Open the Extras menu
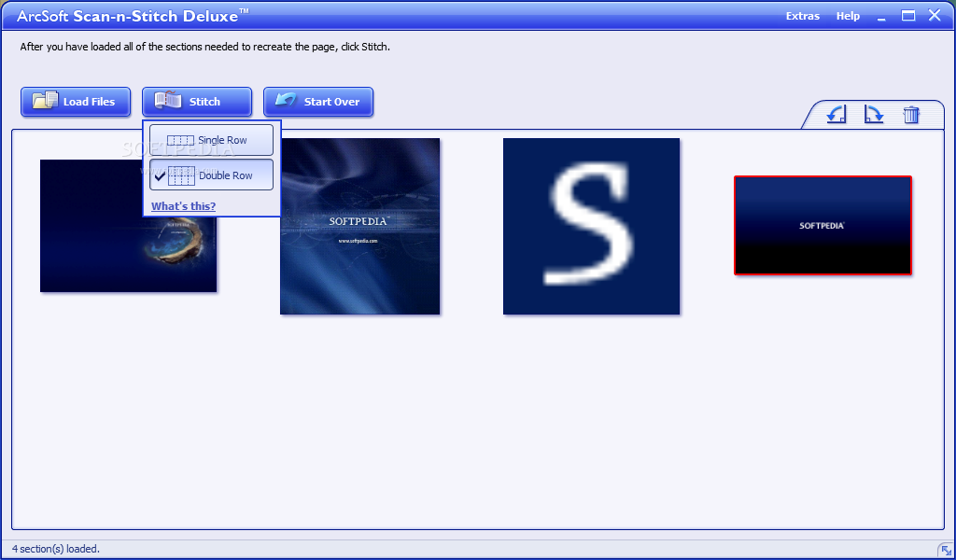Viewport: 956px width, 560px height. coord(802,16)
